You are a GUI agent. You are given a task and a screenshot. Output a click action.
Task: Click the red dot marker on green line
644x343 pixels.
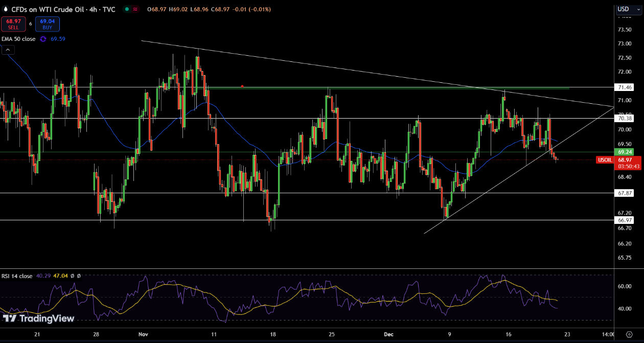coord(242,86)
